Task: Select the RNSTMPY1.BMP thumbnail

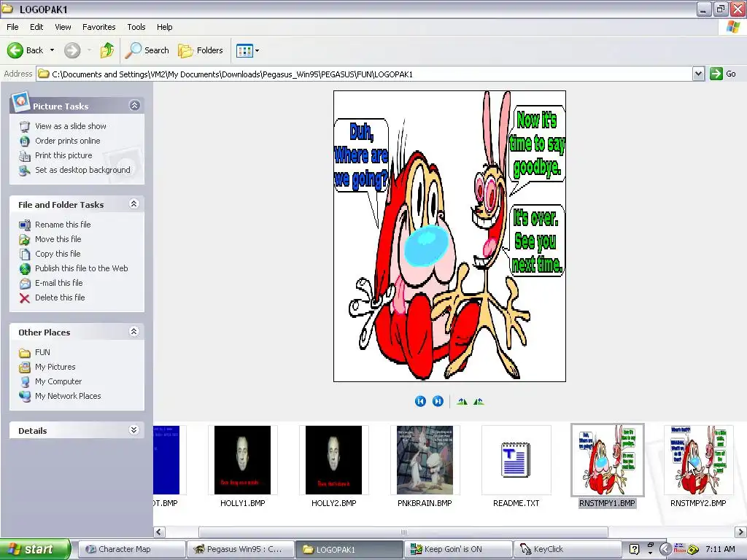Action: 608,460
